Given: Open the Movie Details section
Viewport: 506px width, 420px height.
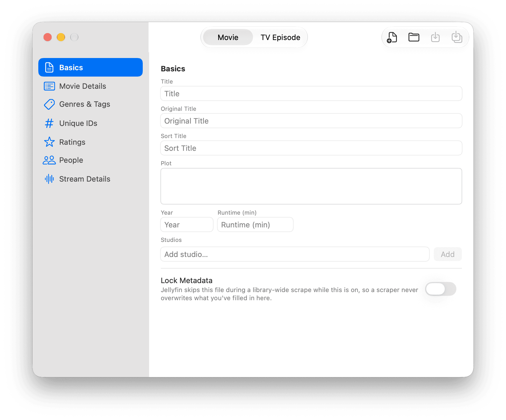Looking at the screenshot, I should point(91,86).
